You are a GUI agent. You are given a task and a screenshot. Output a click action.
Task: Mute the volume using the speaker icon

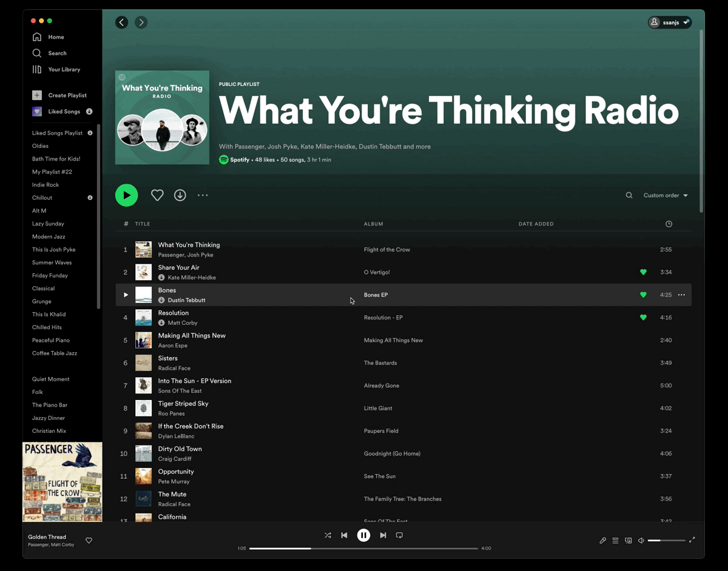pyautogui.click(x=641, y=540)
